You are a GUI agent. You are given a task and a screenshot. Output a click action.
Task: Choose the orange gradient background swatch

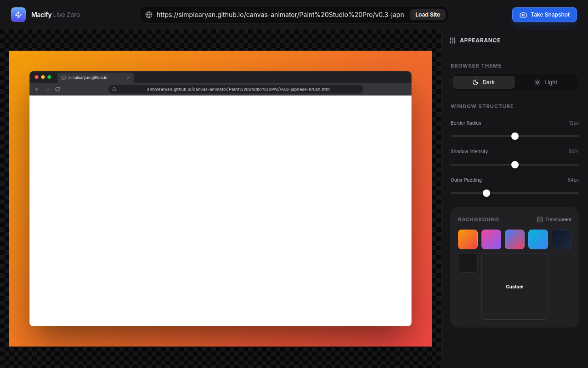(x=468, y=239)
